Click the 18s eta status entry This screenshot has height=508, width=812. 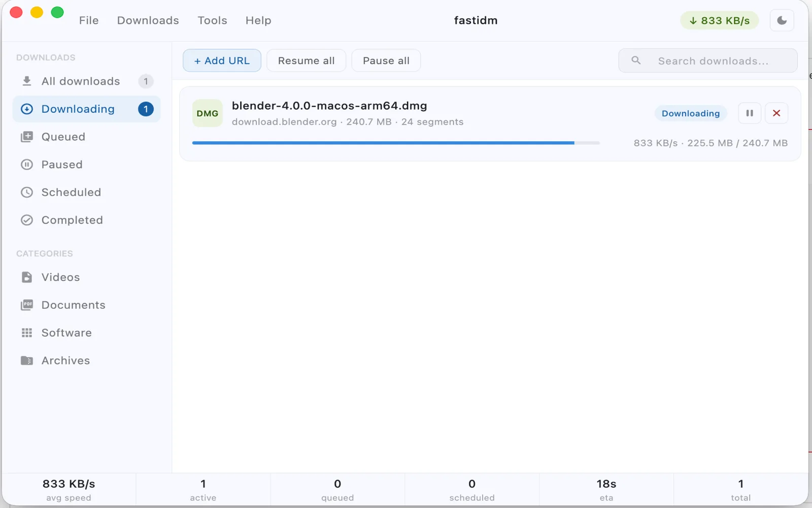point(606,490)
